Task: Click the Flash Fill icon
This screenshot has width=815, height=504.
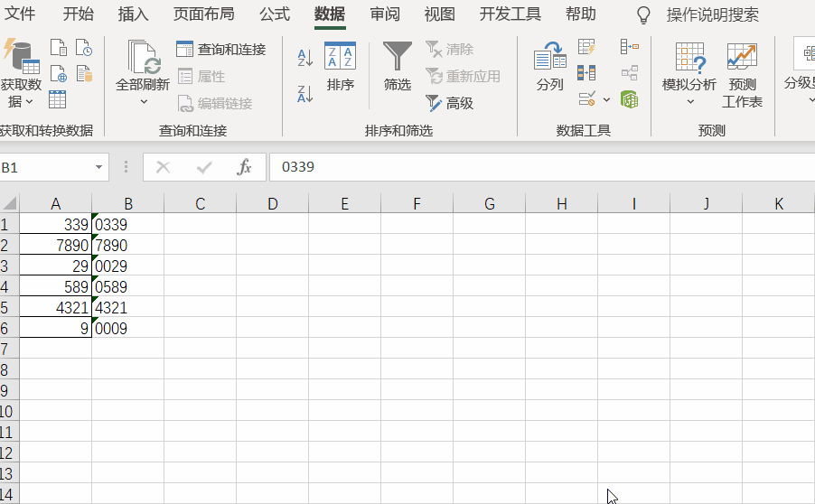Action: (x=586, y=47)
